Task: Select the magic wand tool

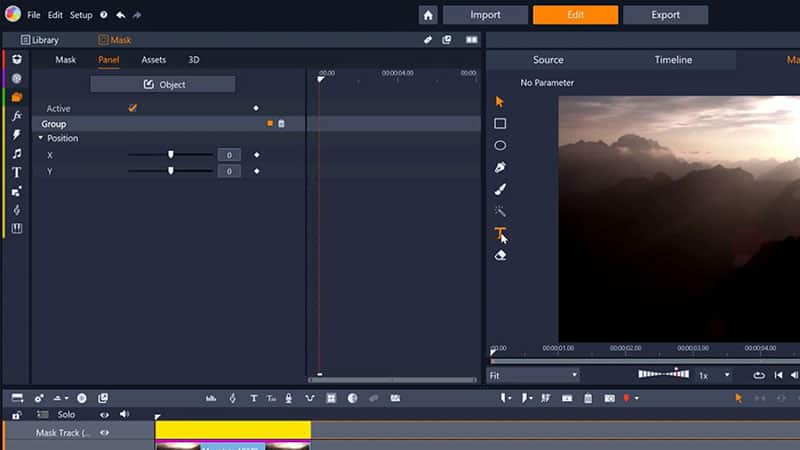Action: 500,212
